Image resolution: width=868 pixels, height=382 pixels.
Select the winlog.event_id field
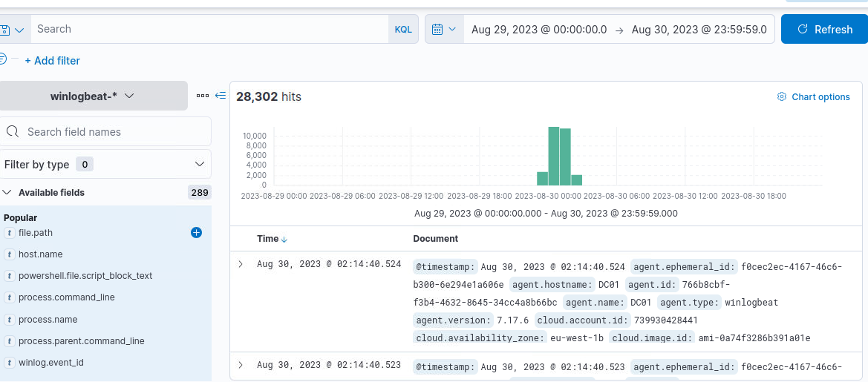click(51, 363)
